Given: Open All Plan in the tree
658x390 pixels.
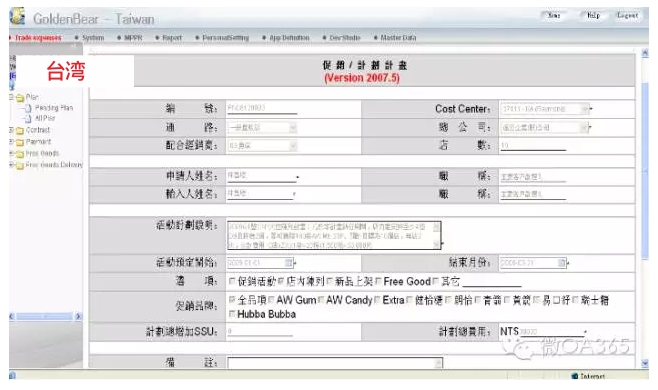Looking at the screenshot, I should point(45,118).
